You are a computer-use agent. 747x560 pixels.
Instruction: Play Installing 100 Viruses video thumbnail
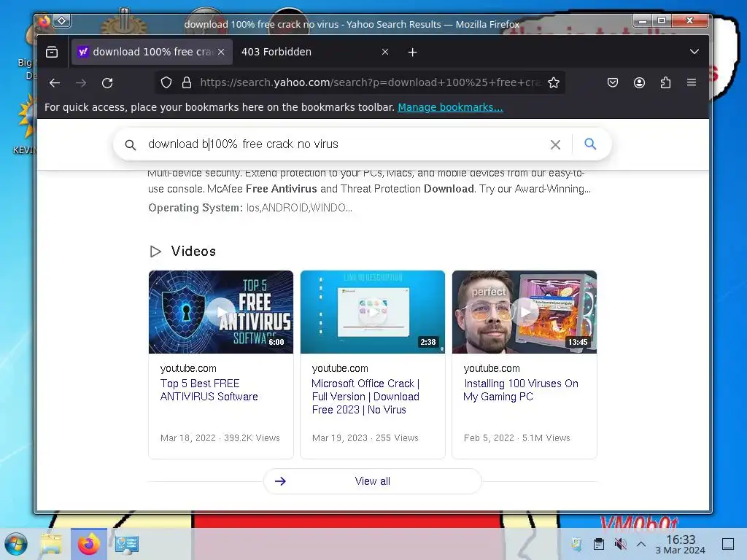(x=524, y=312)
